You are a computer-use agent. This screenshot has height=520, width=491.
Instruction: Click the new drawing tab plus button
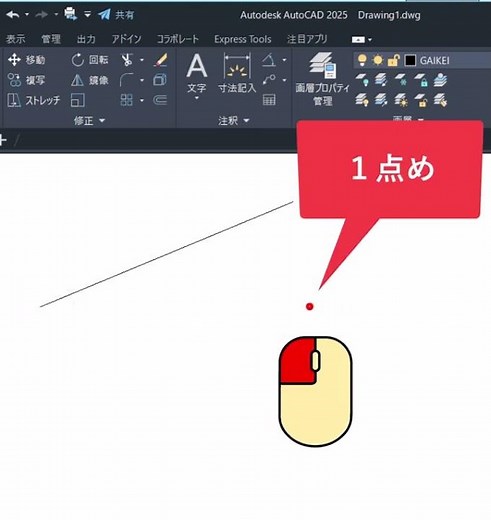pos(3,140)
